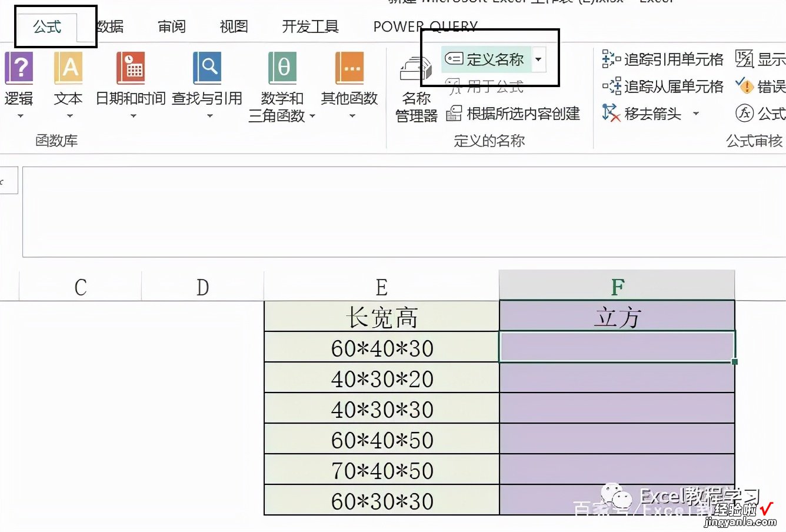Click the 公式 evaluate formula button
The width and height of the screenshot is (786, 532).
coord(760,114)
